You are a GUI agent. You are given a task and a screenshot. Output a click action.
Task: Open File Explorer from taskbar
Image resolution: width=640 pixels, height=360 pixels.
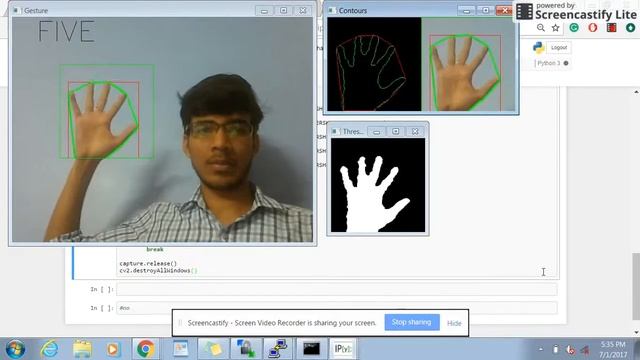coord(82,349)
